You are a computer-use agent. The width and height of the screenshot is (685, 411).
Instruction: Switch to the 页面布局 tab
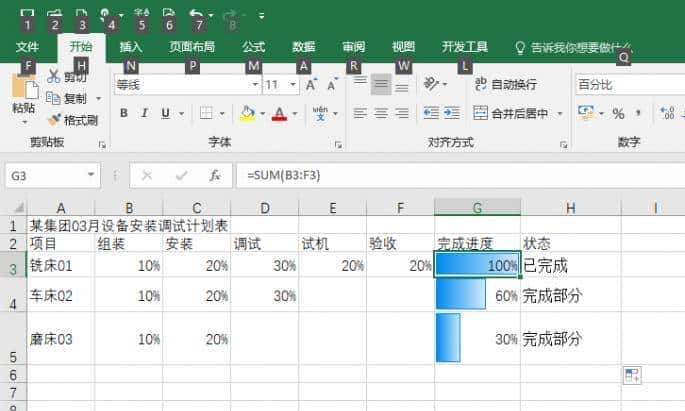click(192, 47)
